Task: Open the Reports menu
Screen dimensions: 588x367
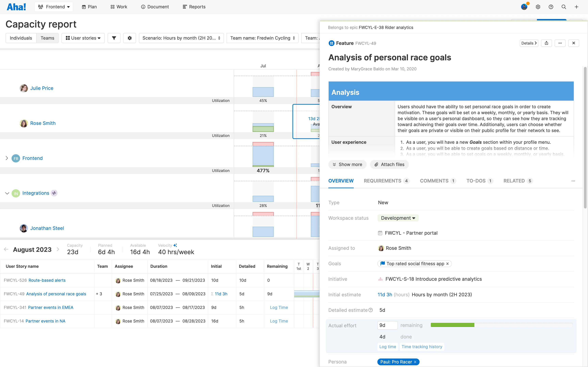Action: coord(194,7)
